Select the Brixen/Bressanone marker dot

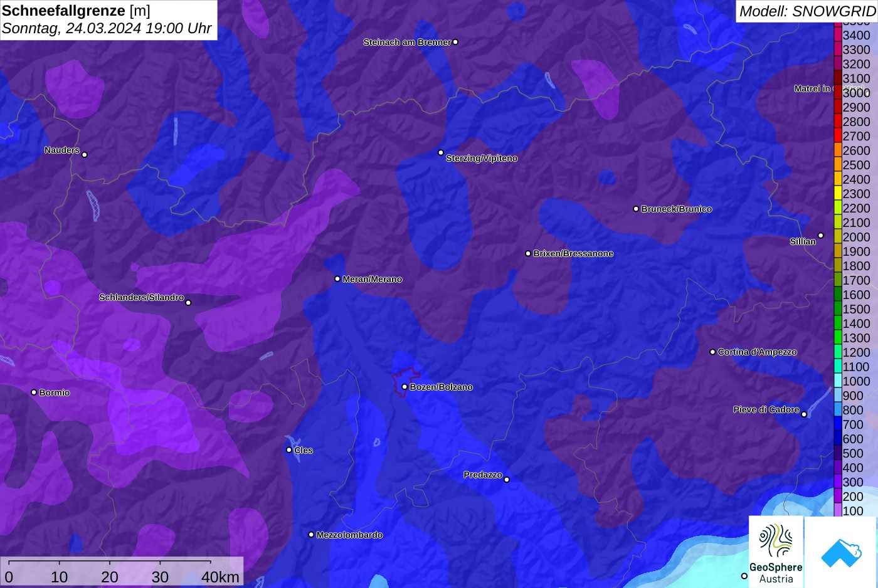(x=528, y=253)
